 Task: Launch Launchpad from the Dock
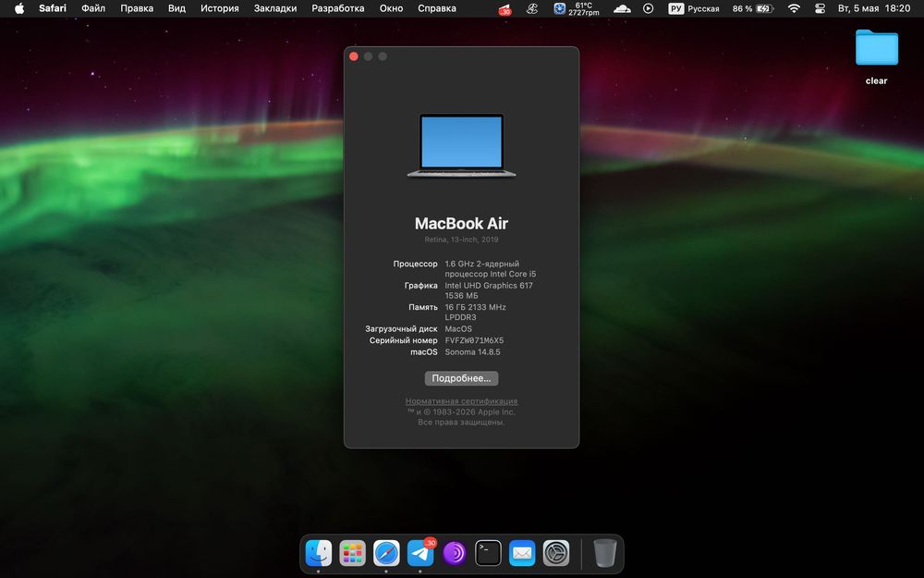pos(352,553)
